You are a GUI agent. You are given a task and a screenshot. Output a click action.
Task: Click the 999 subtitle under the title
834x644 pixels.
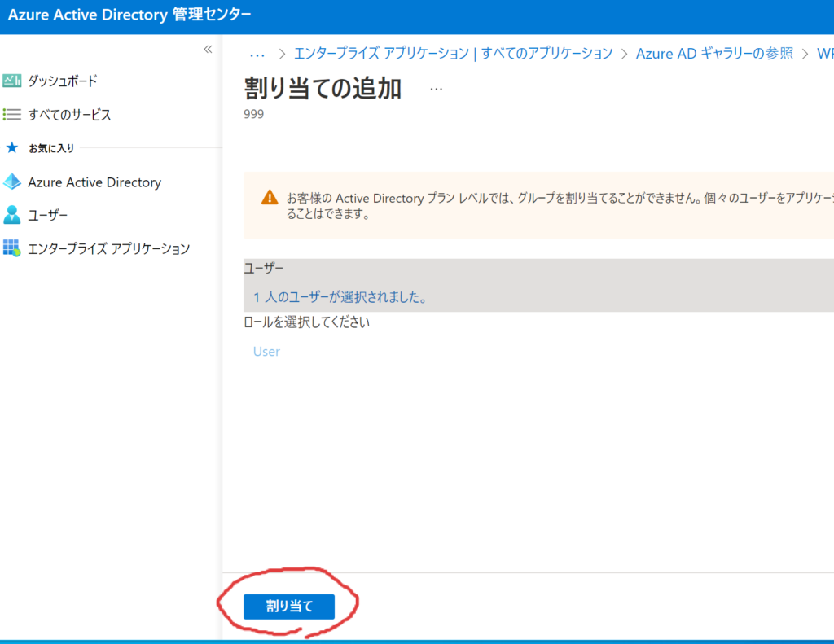tap(254, 114)
